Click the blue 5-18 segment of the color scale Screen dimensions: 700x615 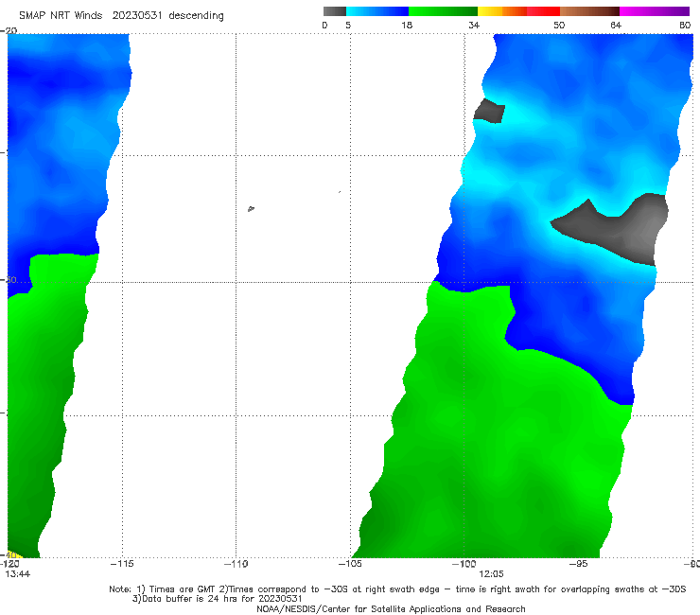pos(377,11)
